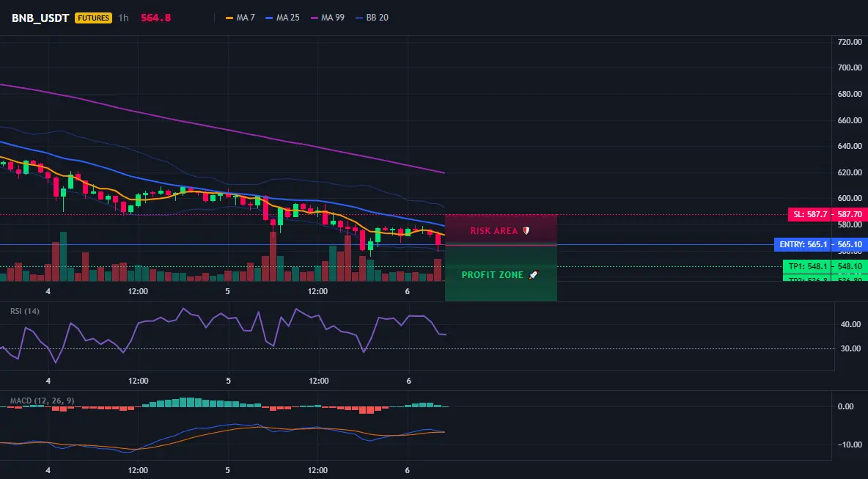
Task: Click the shield icon in RISK AREA
Action: point(526,230)
